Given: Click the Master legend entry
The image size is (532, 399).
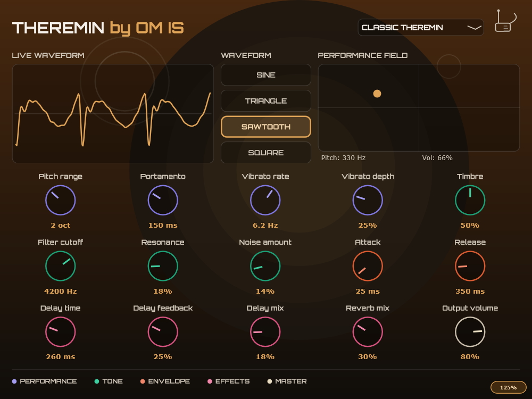Looking at the screenshot, I should (x=287, y=381).
